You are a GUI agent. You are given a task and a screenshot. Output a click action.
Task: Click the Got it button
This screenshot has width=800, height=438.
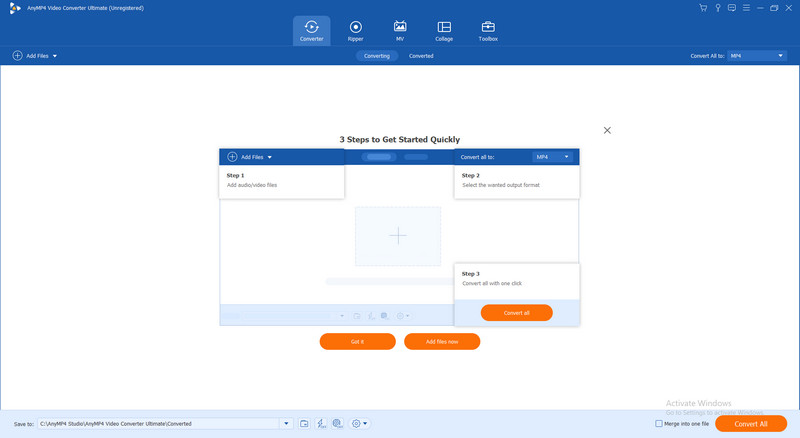[x=357, y=341]
